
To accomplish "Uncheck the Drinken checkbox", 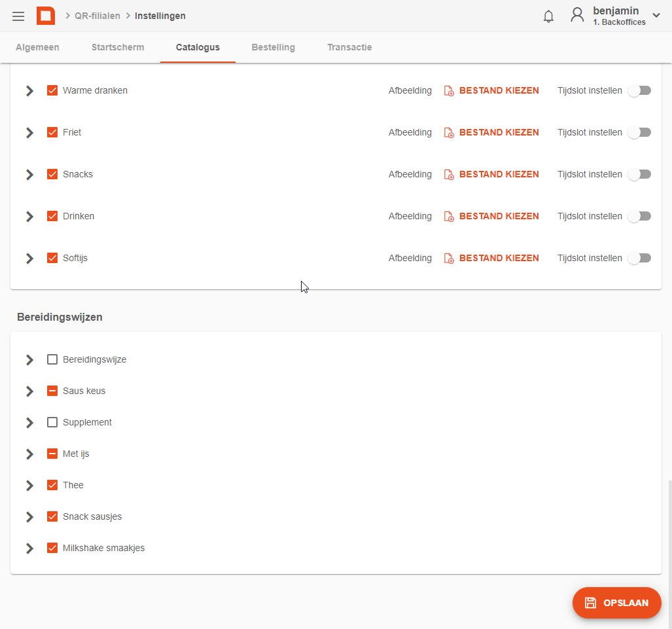I will point(52,216).
